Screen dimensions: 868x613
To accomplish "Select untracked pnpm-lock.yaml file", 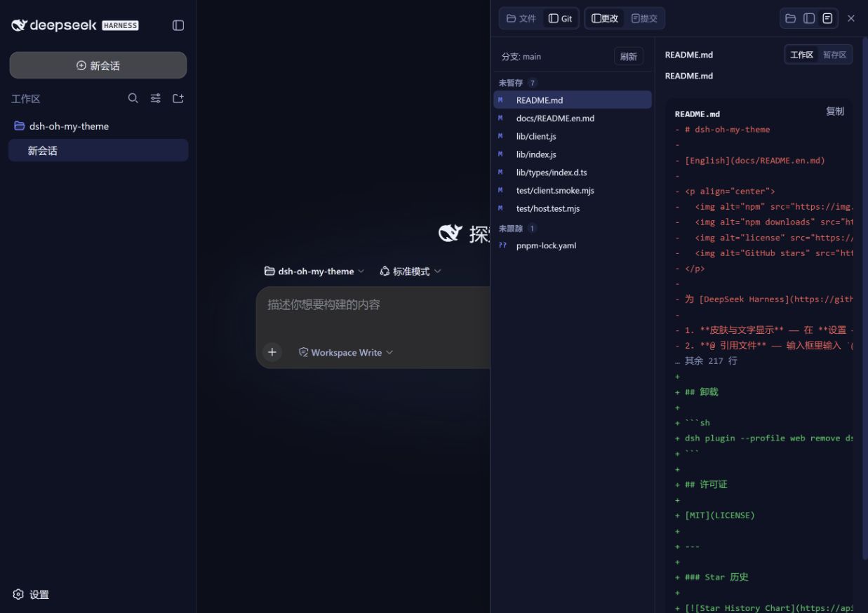I will 573,245.
